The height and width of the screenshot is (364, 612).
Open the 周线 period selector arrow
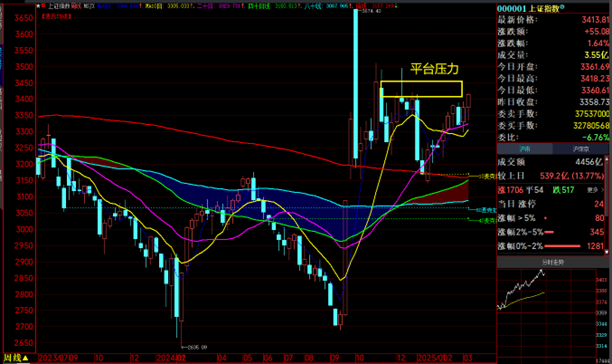(x=25, y=358)
